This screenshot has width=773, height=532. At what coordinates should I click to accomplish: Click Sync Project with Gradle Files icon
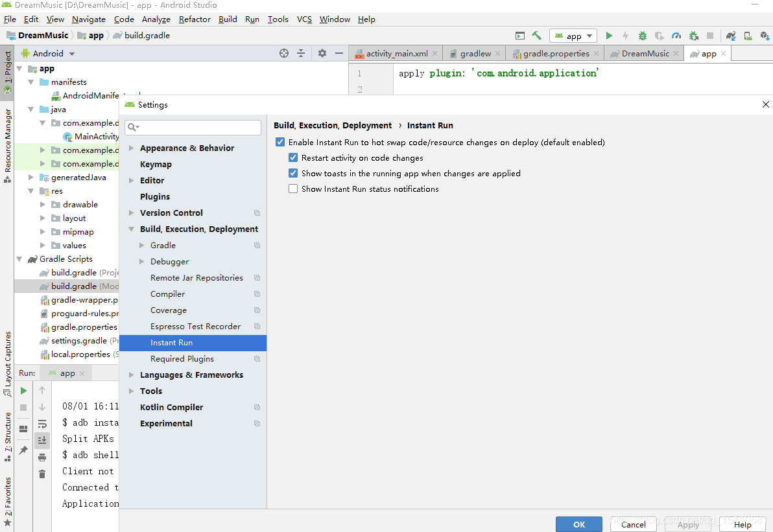click(x=731, y=36)
